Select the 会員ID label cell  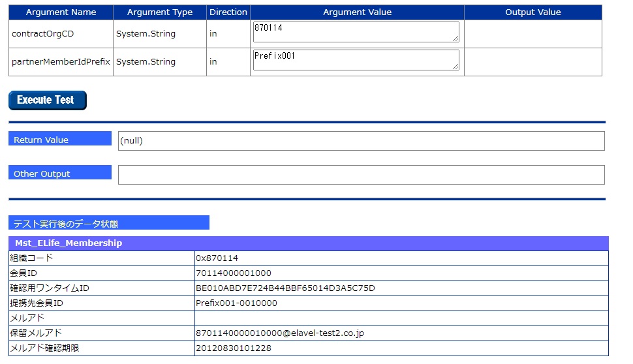(102, 273)
